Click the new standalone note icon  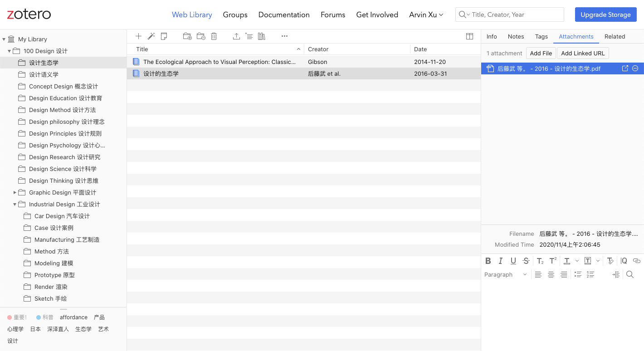coord(164,36)
